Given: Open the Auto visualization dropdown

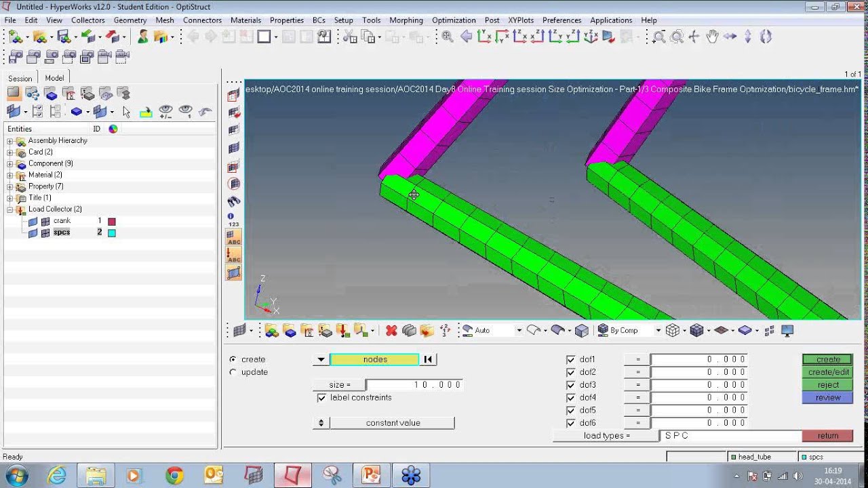Looking at the screenshot, I should (519, 331).
